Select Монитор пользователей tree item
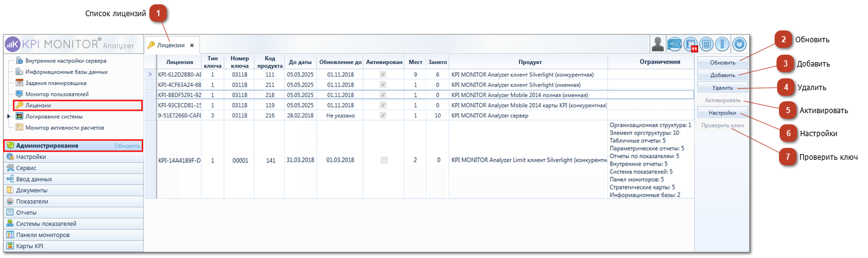The image size is (868, 258). [57, 94]
